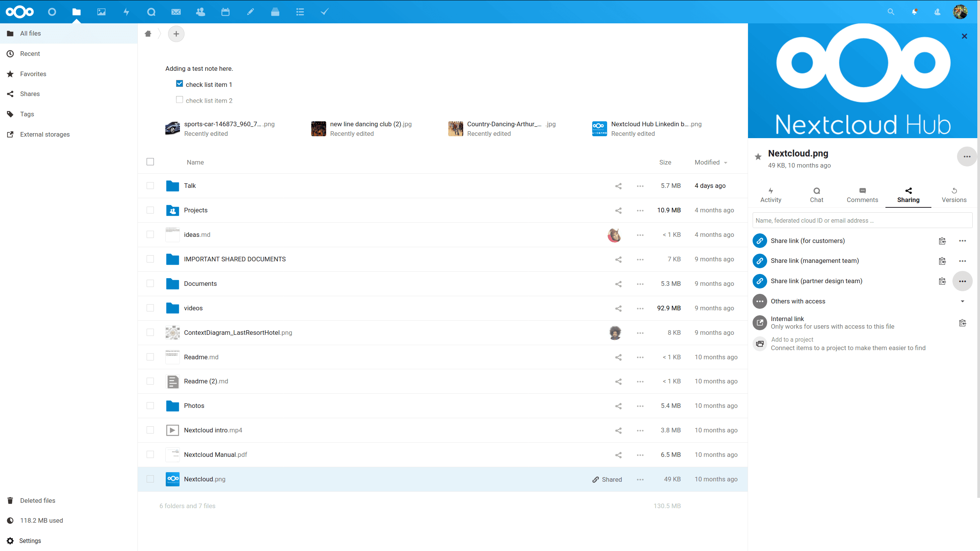Open the Dashboard app from the top bar

(52, 12)
